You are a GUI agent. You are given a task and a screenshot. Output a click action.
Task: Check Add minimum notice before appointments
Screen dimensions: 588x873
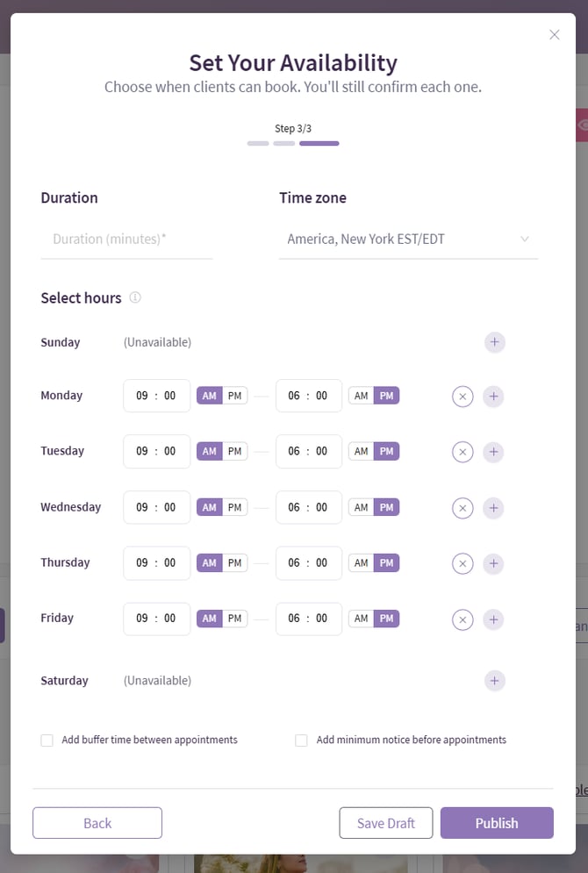[x=302, y=741]
